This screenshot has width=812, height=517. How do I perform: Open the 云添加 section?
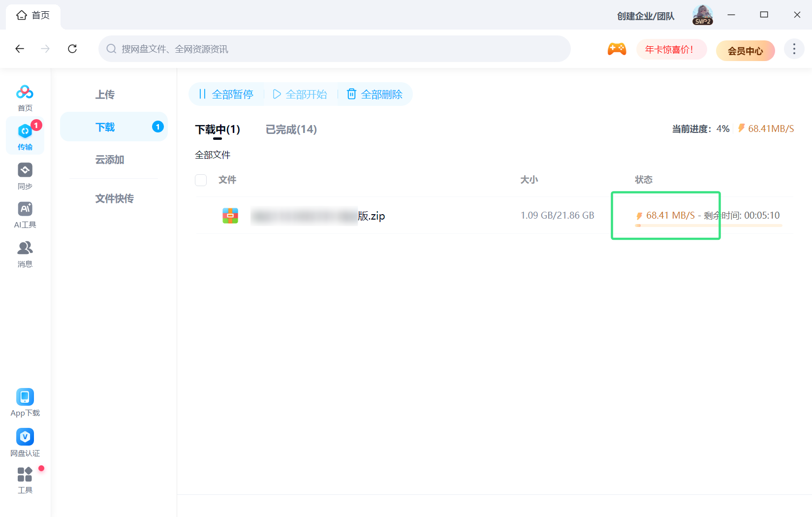[x=110, y=160]
